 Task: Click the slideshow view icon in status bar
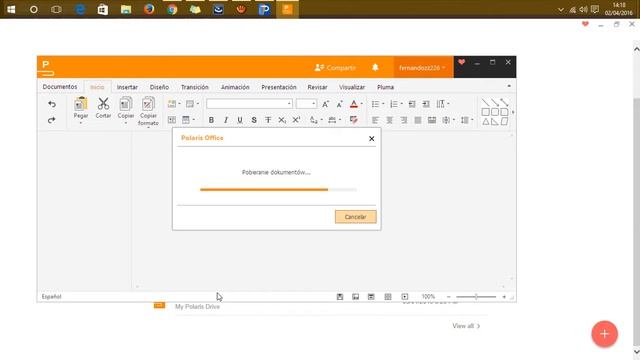pyautogui.click(x=404, y=297)
